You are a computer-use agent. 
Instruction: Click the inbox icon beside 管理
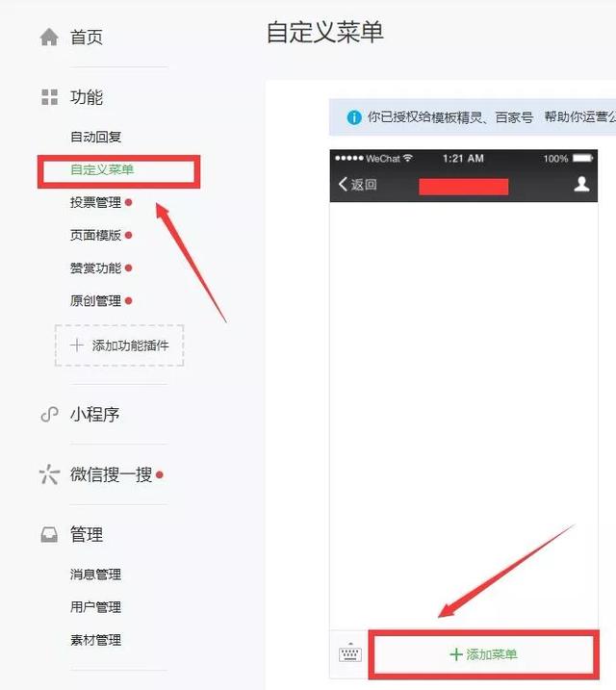49,535
